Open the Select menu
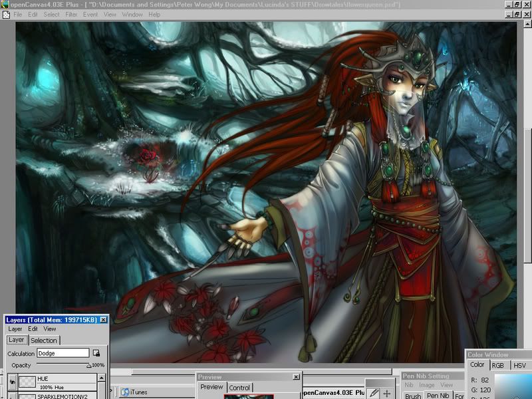The height and width of the screenshot is (399, 532). [x=51, y=15]
